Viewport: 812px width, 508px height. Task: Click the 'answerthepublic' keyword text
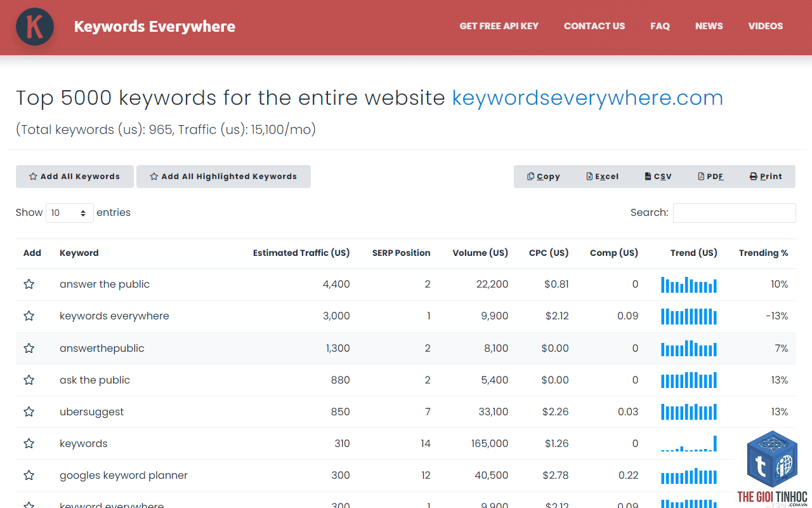102,348
